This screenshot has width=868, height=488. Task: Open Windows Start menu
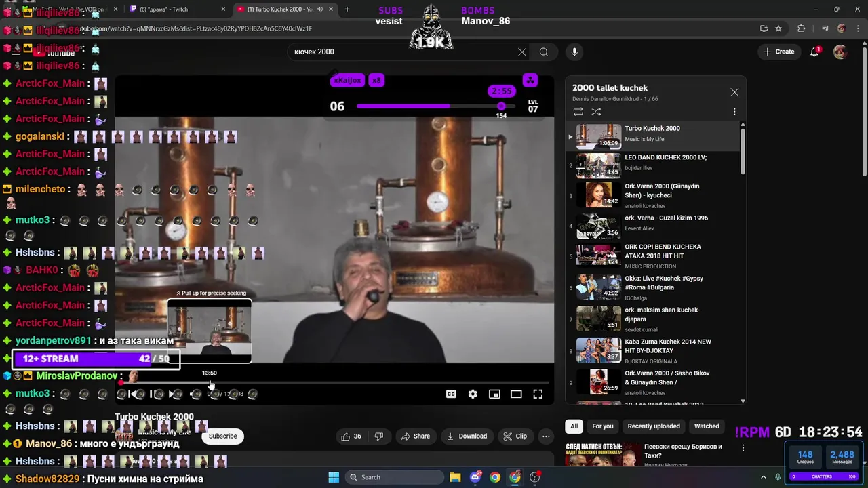334,477
